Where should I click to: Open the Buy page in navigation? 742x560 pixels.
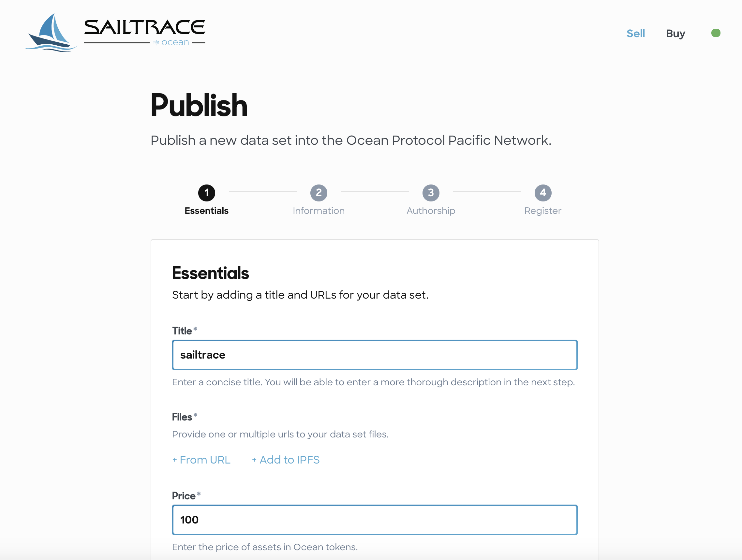[675, 34]
